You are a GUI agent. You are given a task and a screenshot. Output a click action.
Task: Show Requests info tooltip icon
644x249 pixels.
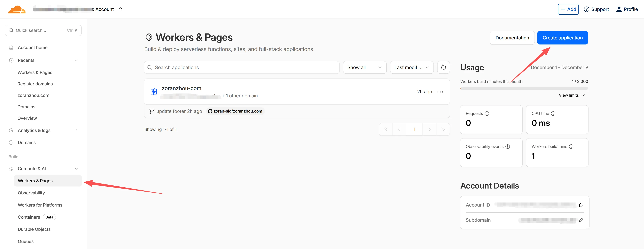487,114
